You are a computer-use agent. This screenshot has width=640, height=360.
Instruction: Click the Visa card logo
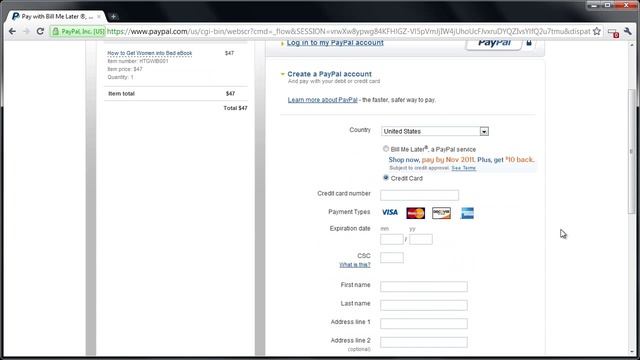(390, 212)
